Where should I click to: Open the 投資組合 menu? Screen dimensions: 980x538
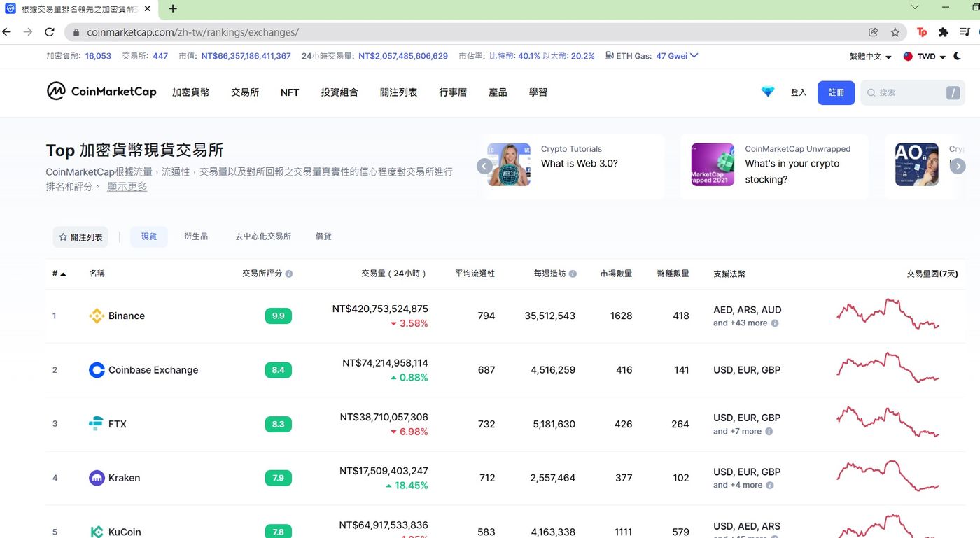pos(339,92)
